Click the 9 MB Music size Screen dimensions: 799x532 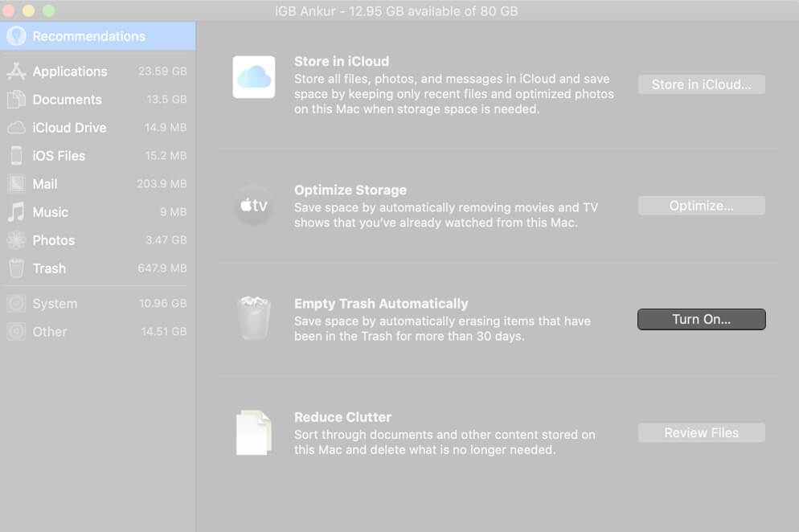pyautogui.click(x=174, y=211)
